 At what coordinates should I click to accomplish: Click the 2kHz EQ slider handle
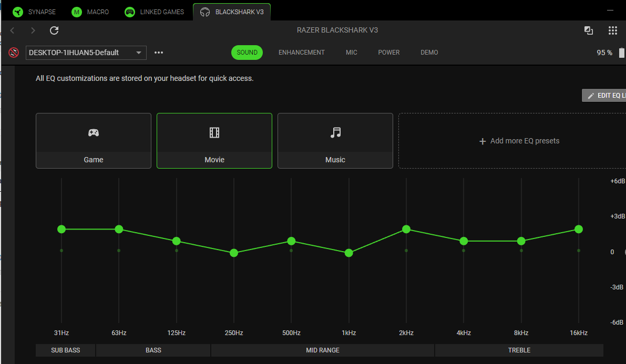406,229
